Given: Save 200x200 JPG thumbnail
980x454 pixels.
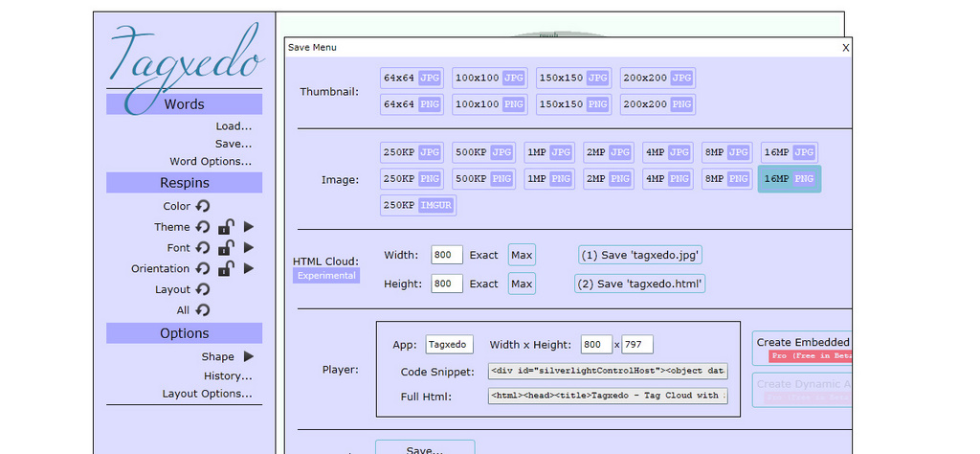Looking at the screenshot, I should point(657,79).
